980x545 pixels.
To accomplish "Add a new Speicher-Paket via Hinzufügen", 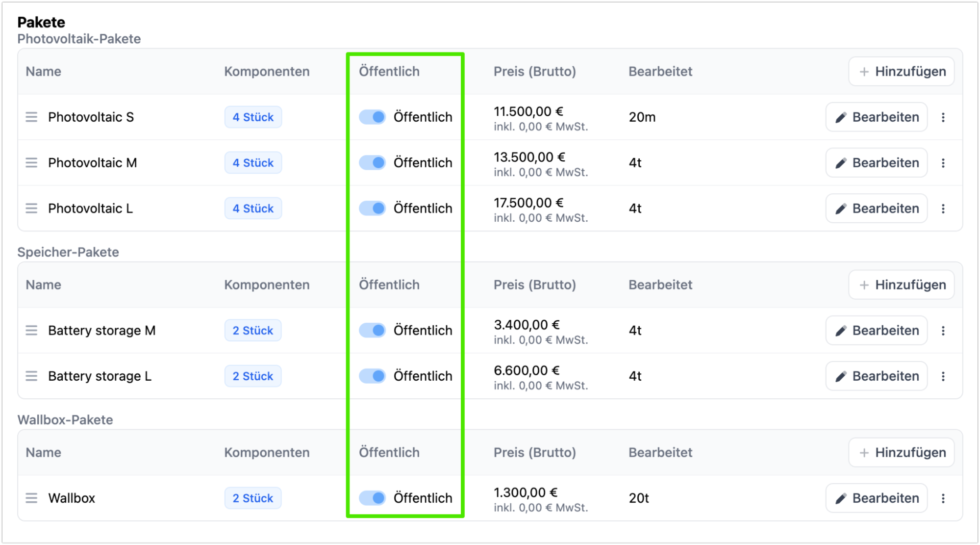I will pos(902,285).
